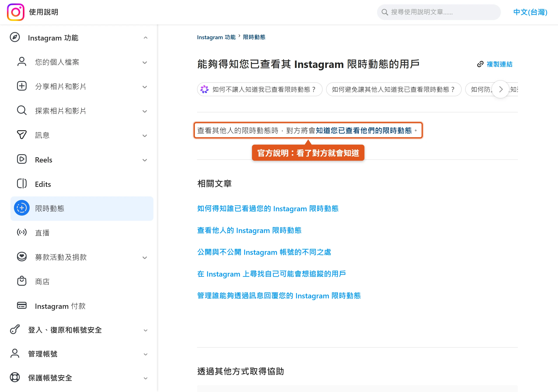This screenshot has height=392, width=558.
Task: Select chip 如何避免讓其他人知道我已查看限時動態？
Action: tap(394, 89)
